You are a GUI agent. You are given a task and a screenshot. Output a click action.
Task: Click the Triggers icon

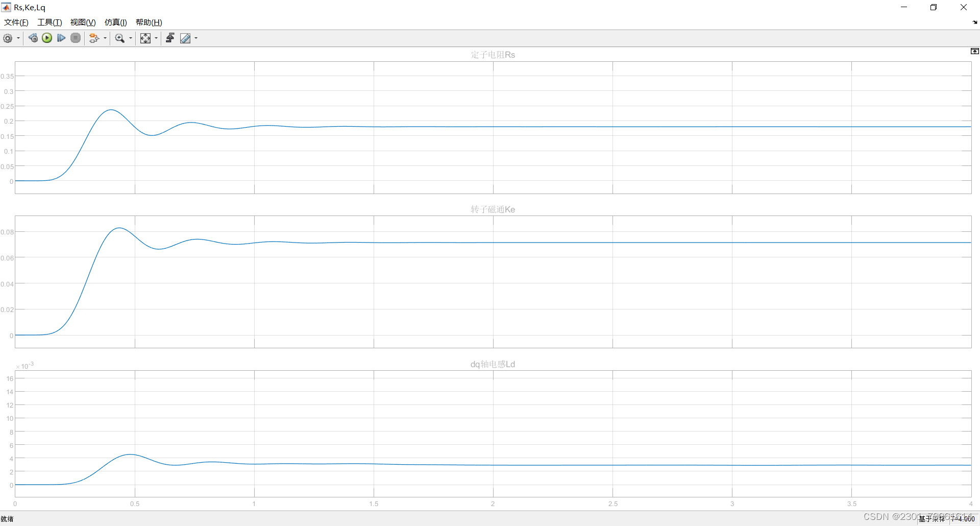(170, 38)
